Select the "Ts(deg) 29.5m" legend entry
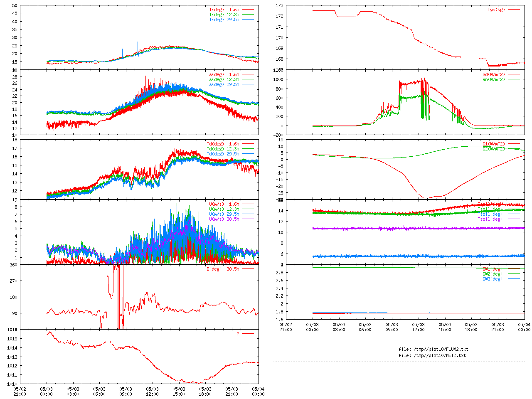Viewport: 532px width, 399px height. click(x=223, y=84)
